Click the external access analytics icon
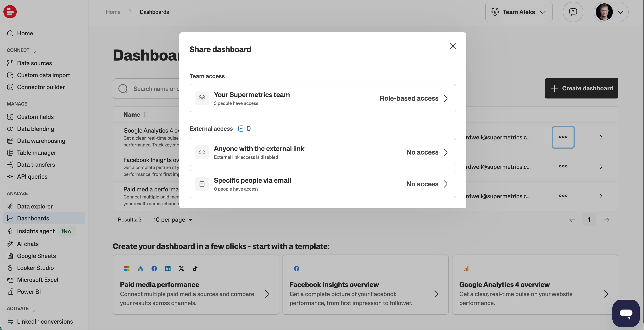644x330 pixels. [x=241, y=129]
